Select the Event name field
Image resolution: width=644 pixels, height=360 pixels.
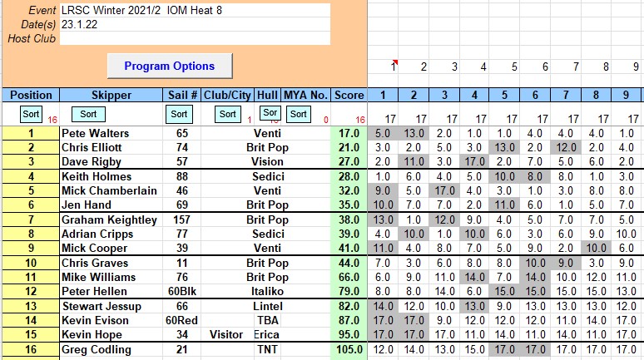click(x=195, y=11)
